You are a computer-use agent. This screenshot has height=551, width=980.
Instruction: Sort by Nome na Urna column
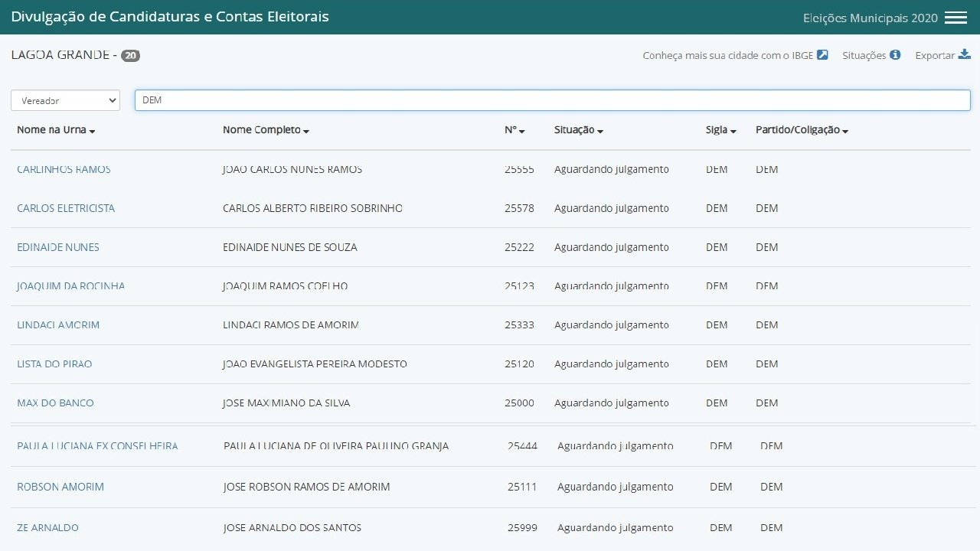click(x=56, y=130)
